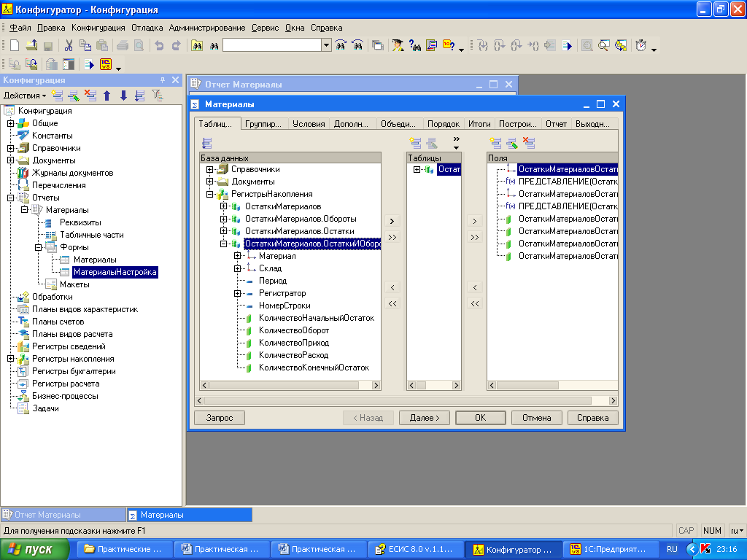
Task: Click the 1C help question icon
Action: [449, 45]
